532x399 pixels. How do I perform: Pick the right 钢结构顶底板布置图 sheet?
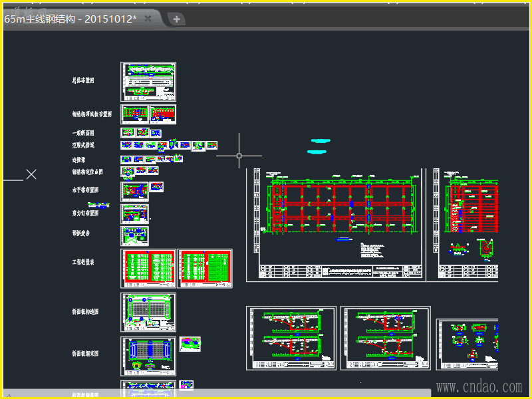(x=163, y=114)
